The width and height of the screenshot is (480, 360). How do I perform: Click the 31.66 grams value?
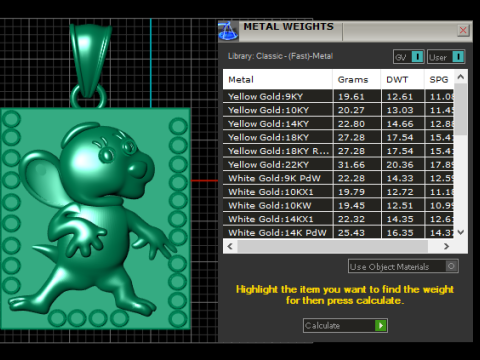(351, 165)
